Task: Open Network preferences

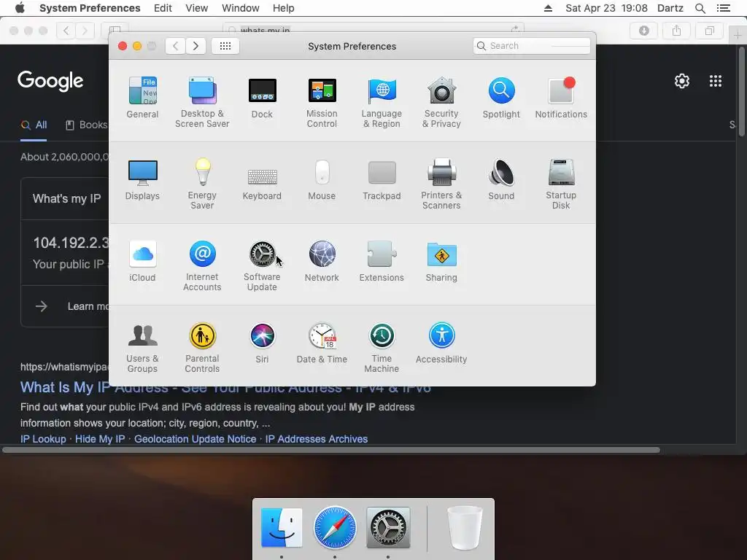Action: tap(322, 262)
